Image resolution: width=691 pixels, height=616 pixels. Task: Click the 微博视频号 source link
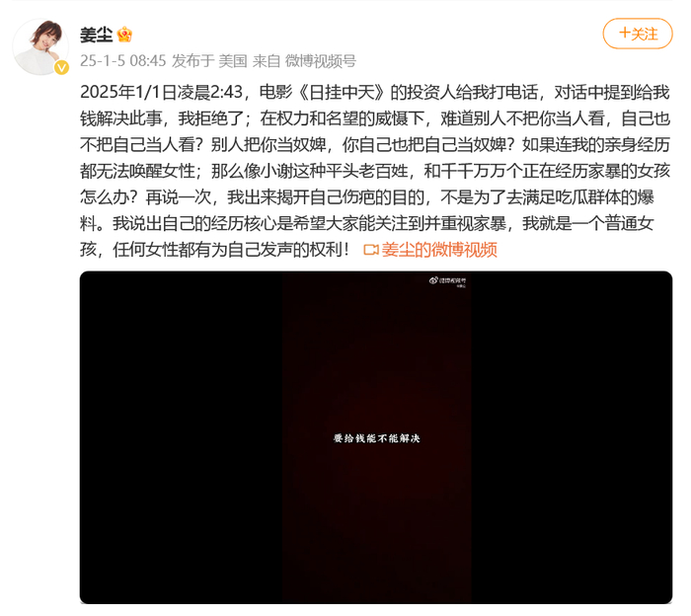tap(321, 61)
